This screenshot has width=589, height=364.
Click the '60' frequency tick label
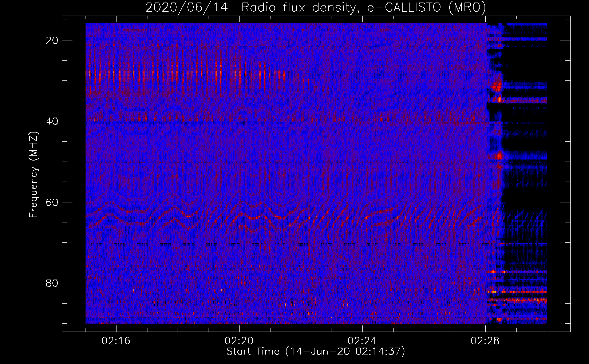tap(52, 202)
